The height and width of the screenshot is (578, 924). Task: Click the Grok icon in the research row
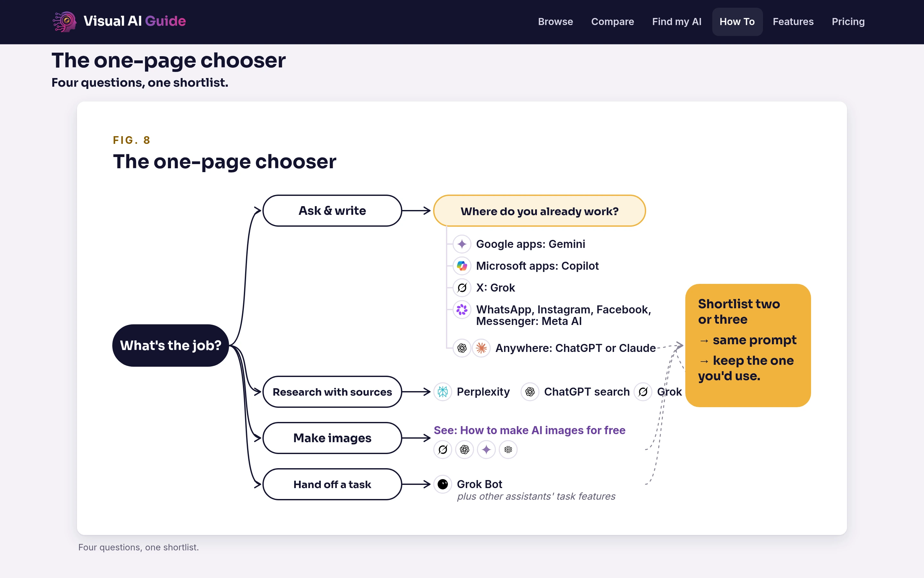(x=643, y=391)
